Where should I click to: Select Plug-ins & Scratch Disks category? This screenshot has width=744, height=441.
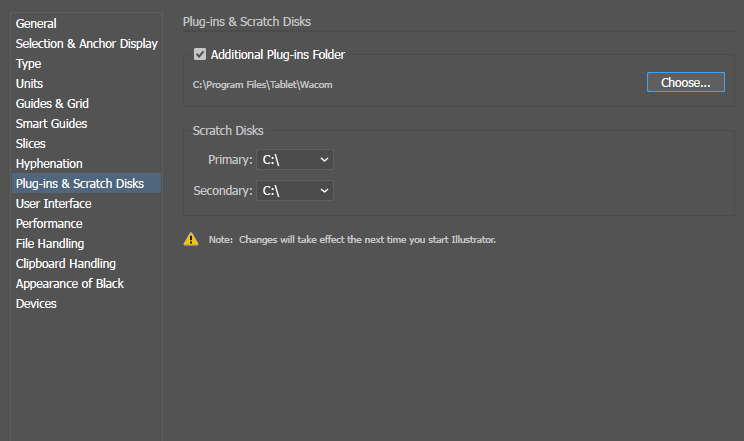click(x=80, y=183)
